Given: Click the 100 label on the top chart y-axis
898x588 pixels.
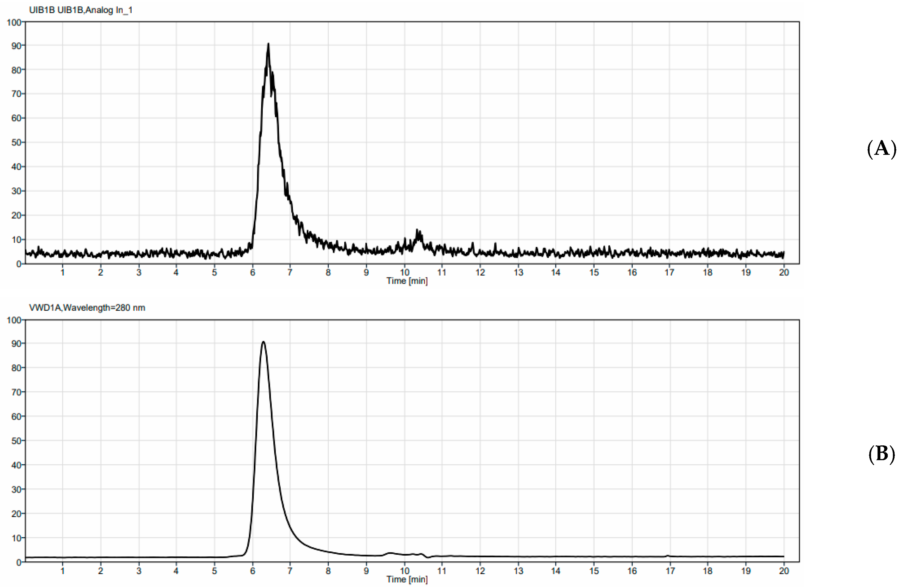Looking at the screenshot, I should coord(14,23).
